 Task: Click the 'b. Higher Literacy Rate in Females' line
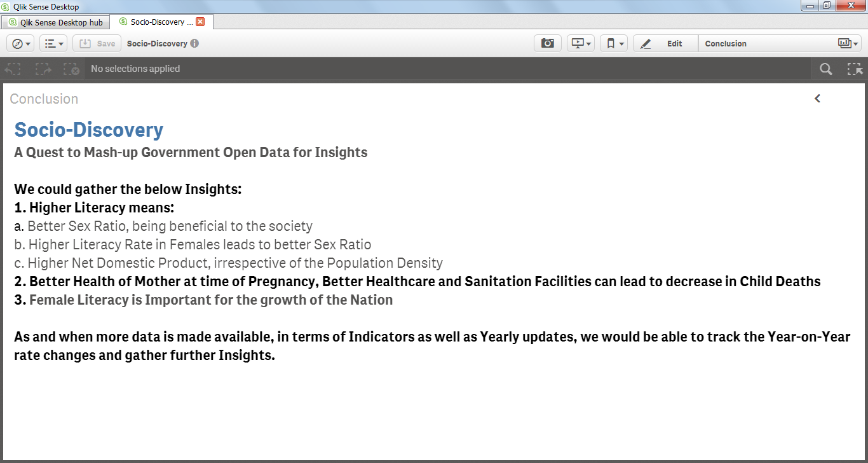(x=193, y=245)
